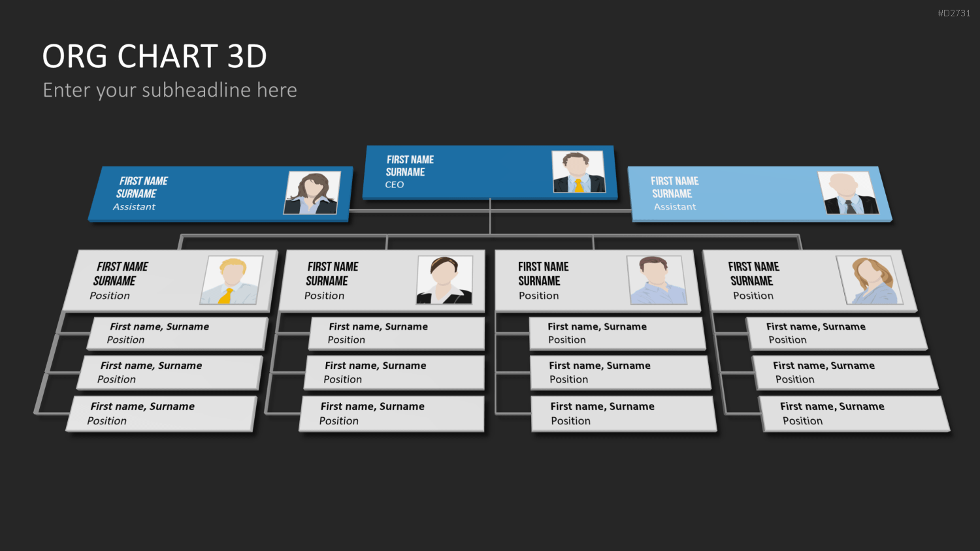
Task: Click the CEO avatar with yellow tie
Action: pyautogui.click(x=578, y=172)
